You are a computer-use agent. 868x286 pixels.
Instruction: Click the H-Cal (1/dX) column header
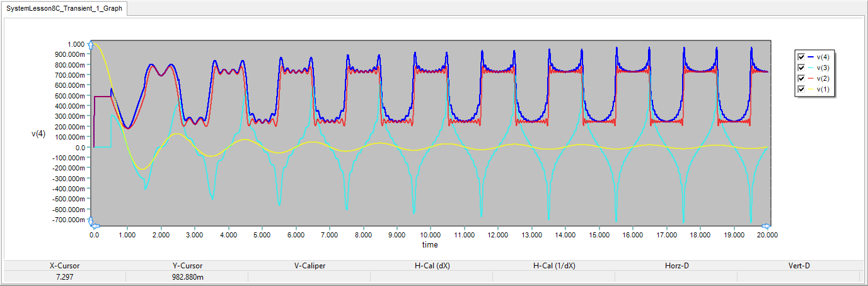click(553, 266)
